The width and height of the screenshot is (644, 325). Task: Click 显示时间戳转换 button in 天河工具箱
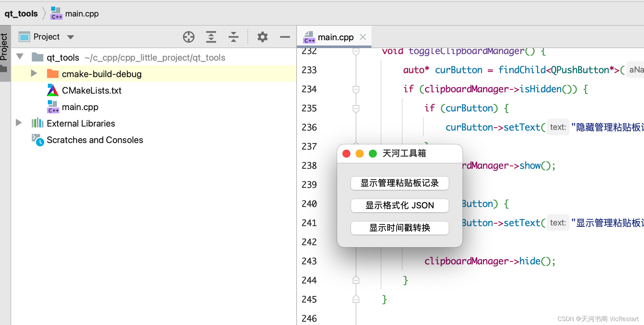tap(400, 228)
